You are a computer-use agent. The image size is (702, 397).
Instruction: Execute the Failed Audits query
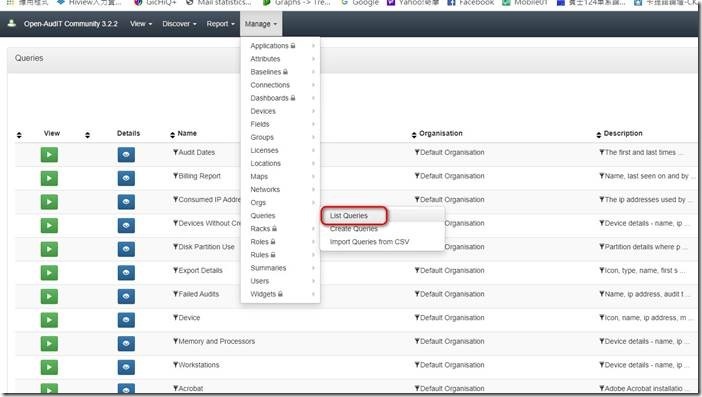tap(49, 296)
